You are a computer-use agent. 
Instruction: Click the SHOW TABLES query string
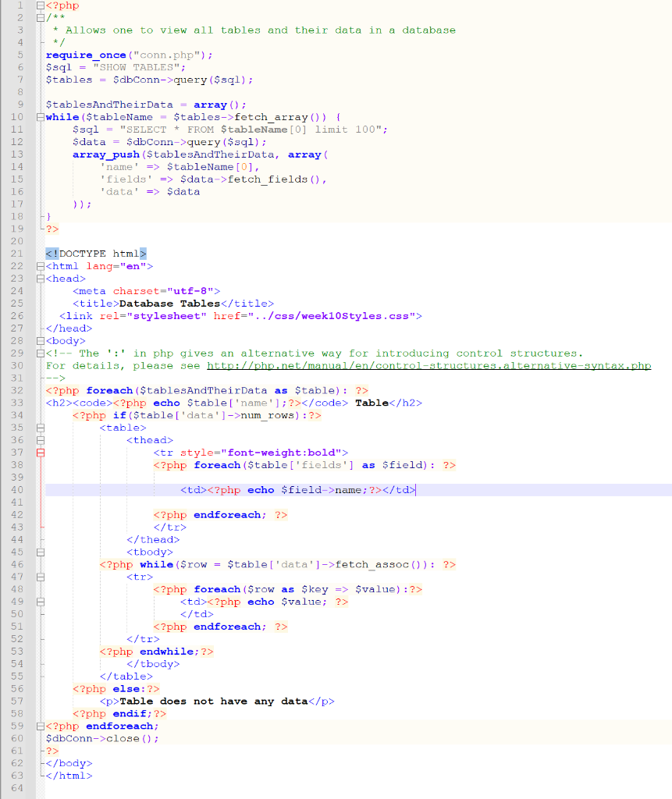pyautogui.click(x=137, y=67)
